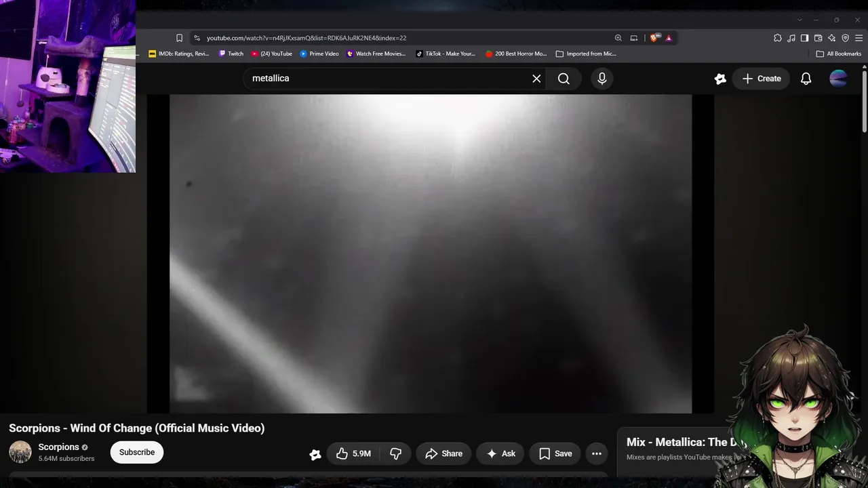868x488 pixels.
Task: Subscribe to the Scorpions channel
Action: coord(137,452)
